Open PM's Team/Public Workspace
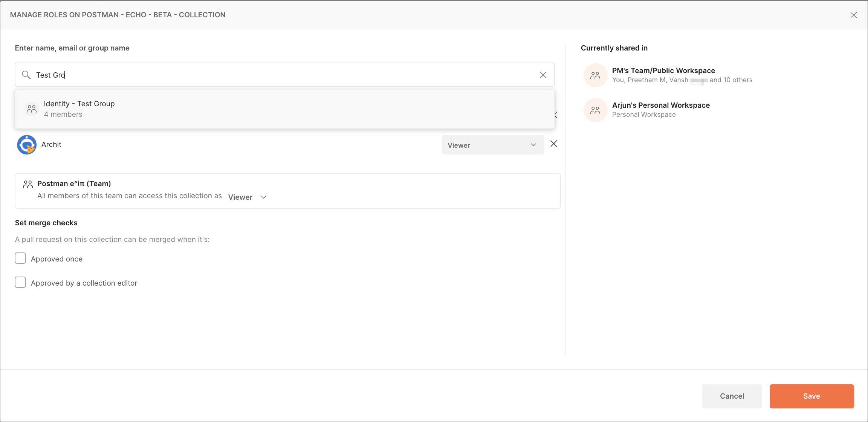This screenshot has width=868, height=422. click(663, 70)
